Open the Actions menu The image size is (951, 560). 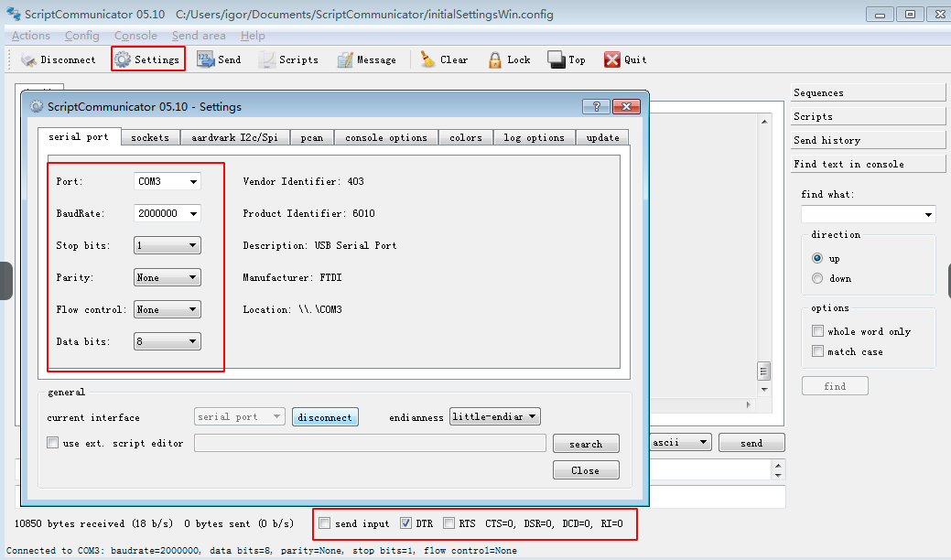pos(30,35)
